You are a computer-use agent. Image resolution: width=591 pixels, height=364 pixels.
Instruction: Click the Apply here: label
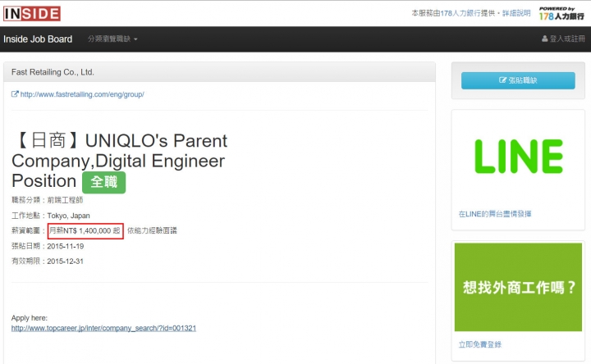click(30, 318)
